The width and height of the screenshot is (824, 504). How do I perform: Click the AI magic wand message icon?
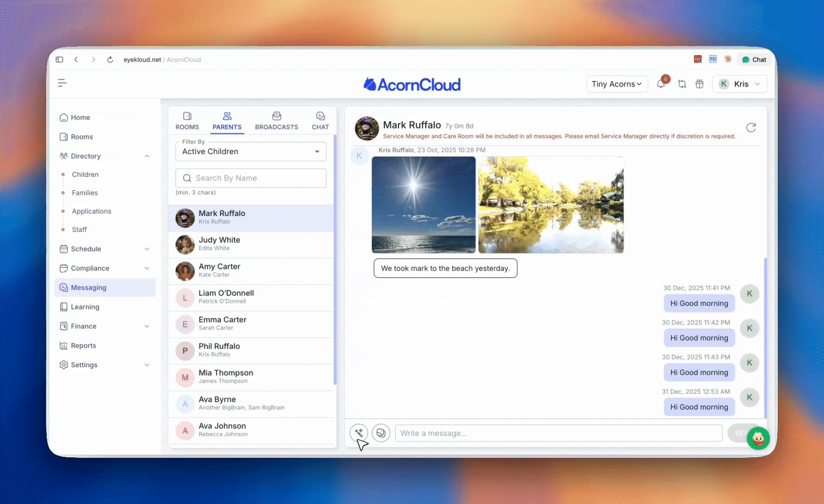point(359,433)
